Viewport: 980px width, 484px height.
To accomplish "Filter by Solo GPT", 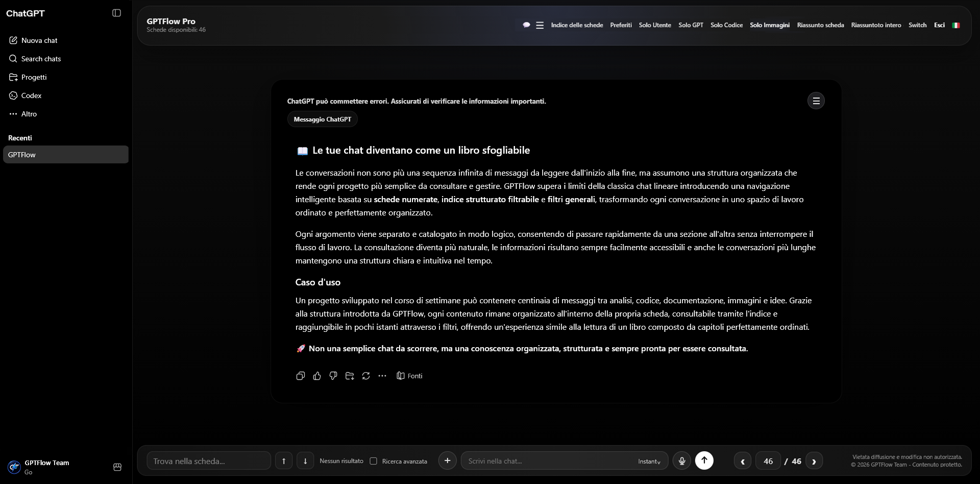I will 691,25.
